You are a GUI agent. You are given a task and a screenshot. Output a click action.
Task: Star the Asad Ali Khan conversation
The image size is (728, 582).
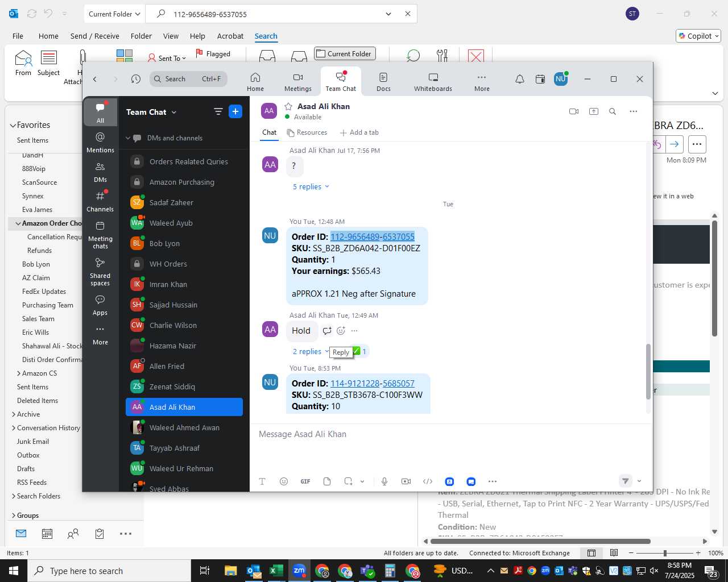(x=288, y=106)
